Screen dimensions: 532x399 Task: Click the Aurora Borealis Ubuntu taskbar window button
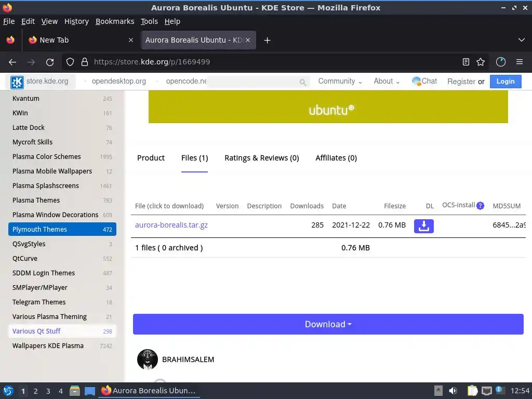[149, 391]
